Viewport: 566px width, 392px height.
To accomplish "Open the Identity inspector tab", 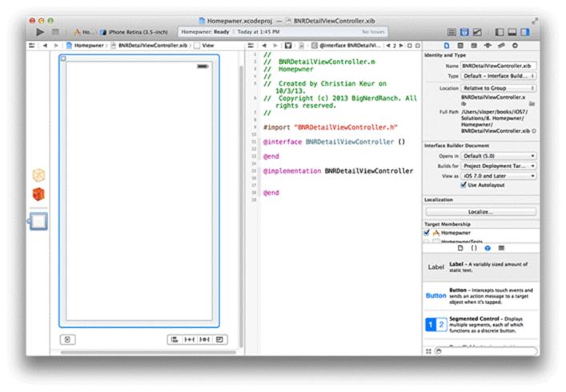I will click(474, 46).
